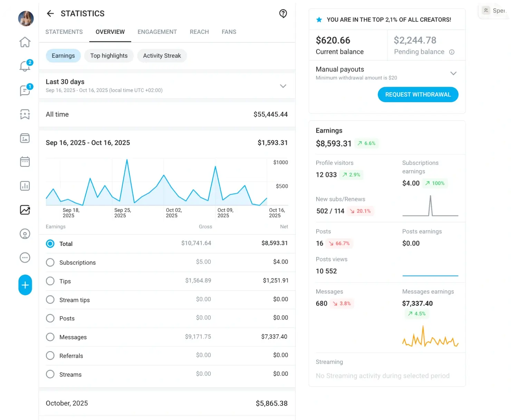The width and height of the screenshot is (511, 420).
Task: Switch to the Engagement tab
Action: pos(157,32)
